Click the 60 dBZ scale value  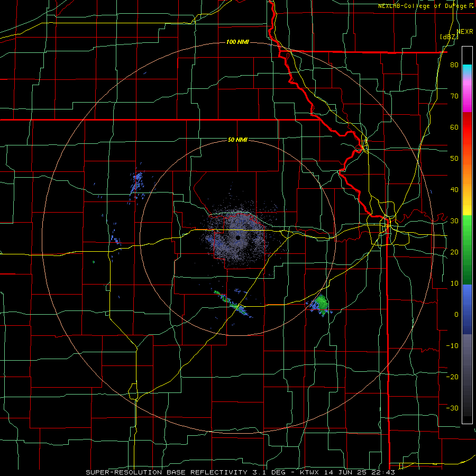coord(454,127)
